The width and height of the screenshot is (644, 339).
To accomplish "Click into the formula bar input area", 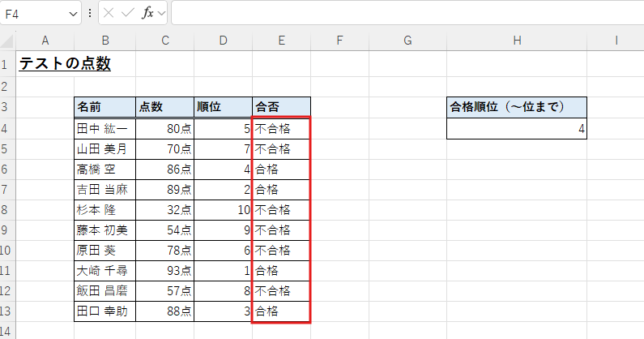I will (x=405, y=14).
